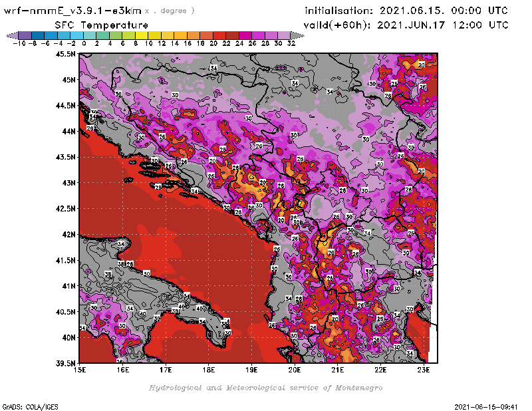Pick the legend swatch between 14 and 16
Viewport: 532px width, 411px height.
click(x=180, y=35)
